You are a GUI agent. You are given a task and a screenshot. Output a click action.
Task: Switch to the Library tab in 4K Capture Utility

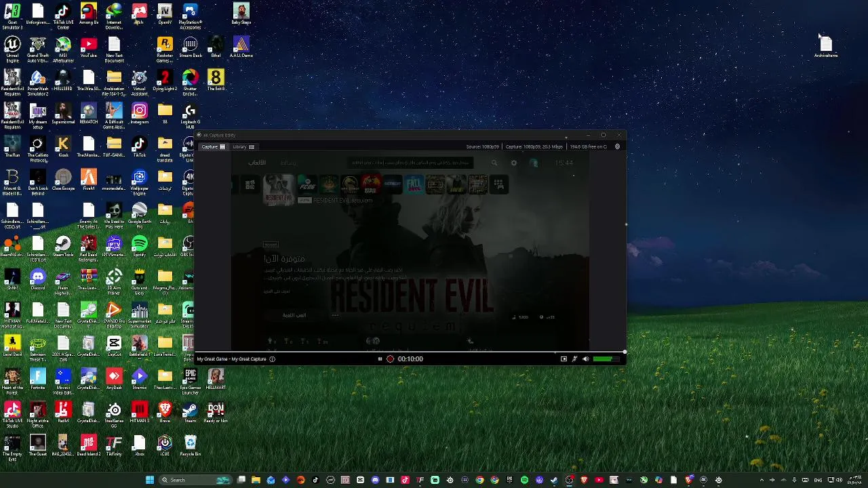pyautogui.click(x=243, y=146)
